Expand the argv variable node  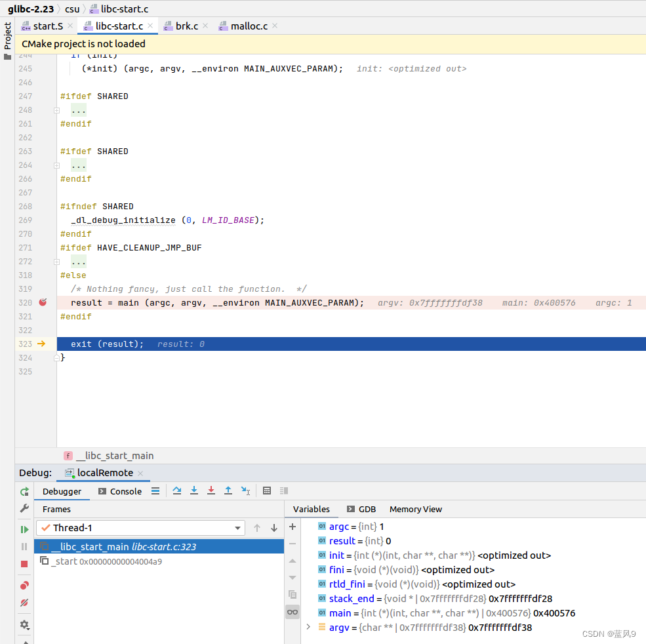[x=308, y=627]
